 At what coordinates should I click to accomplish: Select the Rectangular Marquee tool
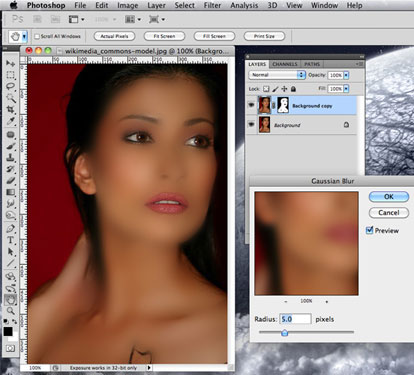(10, 75)
